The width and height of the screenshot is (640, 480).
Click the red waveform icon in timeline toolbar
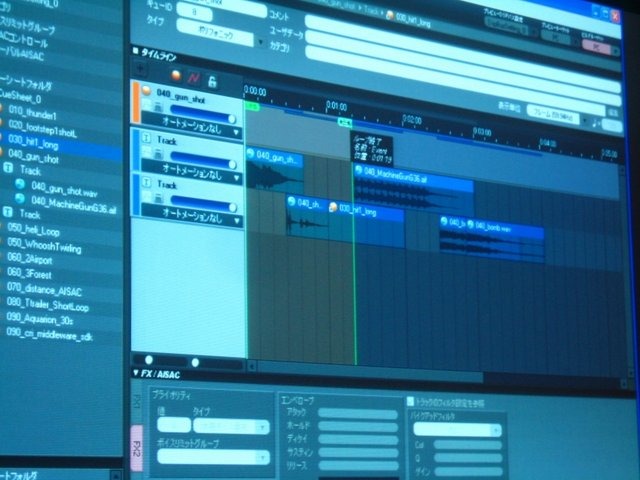coord(193,78)
